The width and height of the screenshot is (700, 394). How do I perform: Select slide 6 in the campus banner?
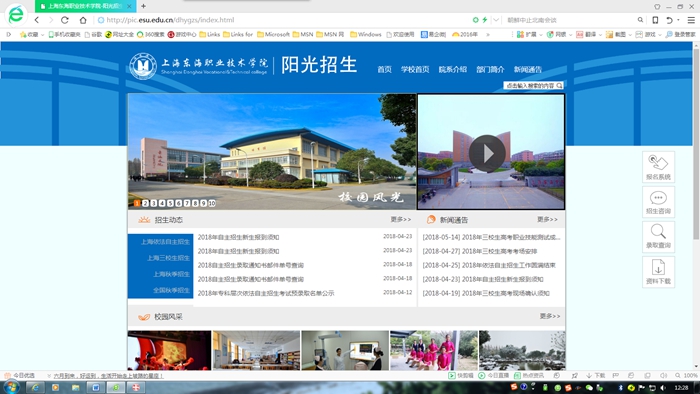[179, 203]
